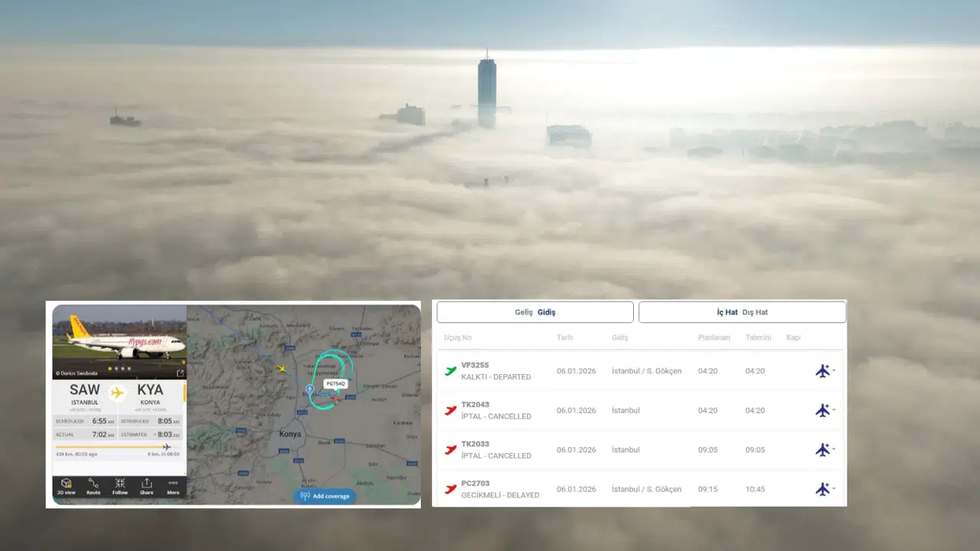Screen dimensions: 980x551
Task: Click the yellow plane icon on map
Action: click(x=281, y=369)
